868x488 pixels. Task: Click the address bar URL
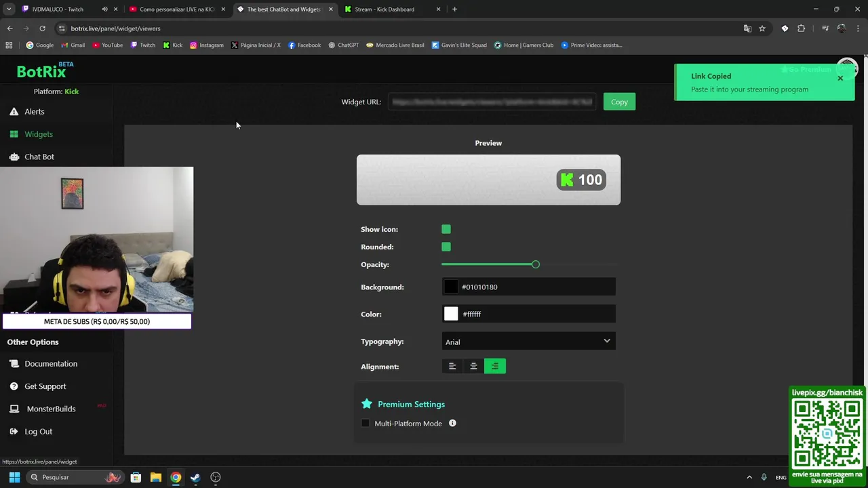tap(115, 28)
